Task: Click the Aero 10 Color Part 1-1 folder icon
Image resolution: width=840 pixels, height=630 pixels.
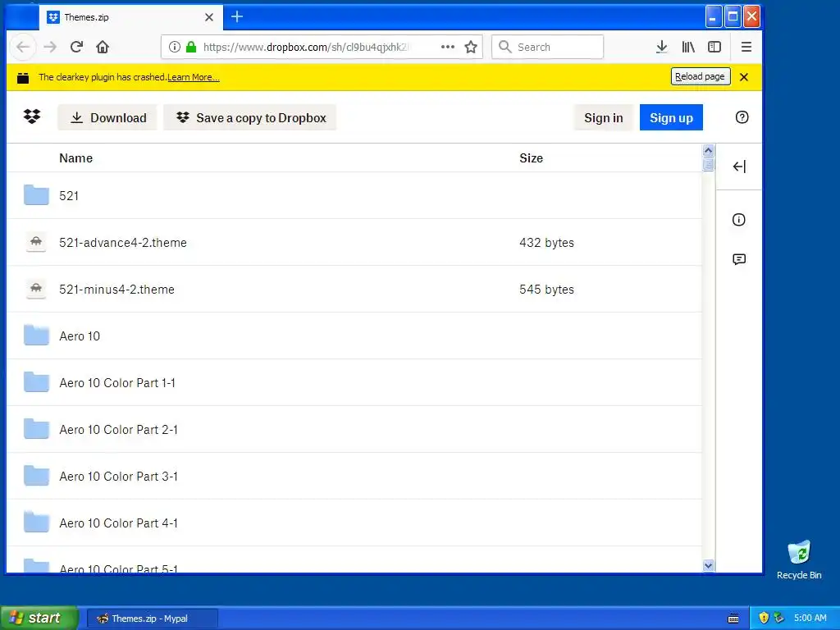Action: (36, 382)
